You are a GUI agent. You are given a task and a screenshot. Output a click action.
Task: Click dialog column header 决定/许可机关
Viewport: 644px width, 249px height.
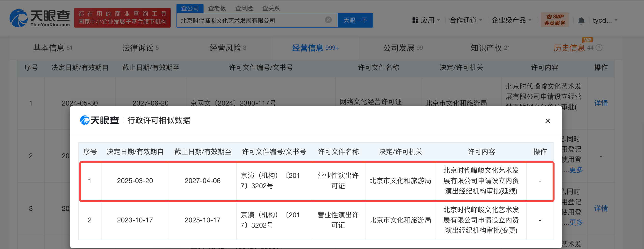click(400, 152)
